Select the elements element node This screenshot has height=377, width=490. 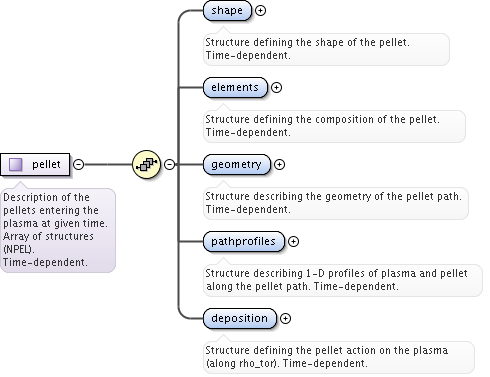click(x=235, y=88)
